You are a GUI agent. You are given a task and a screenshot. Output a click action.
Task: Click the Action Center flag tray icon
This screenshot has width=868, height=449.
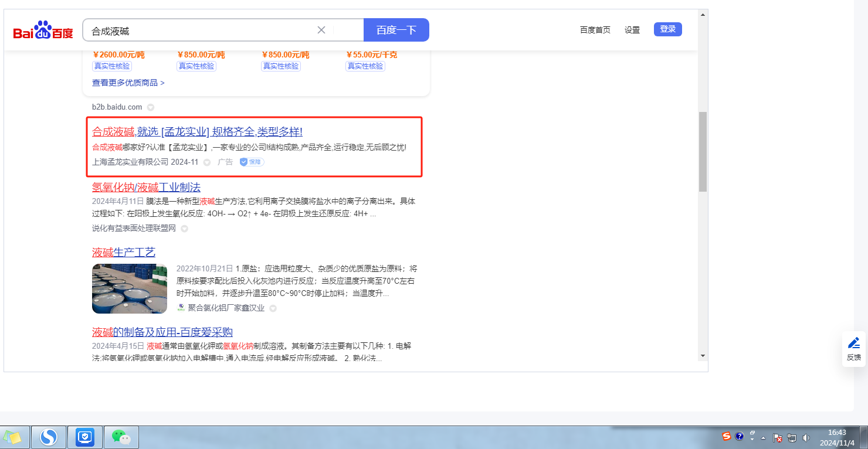coord(778,437)
